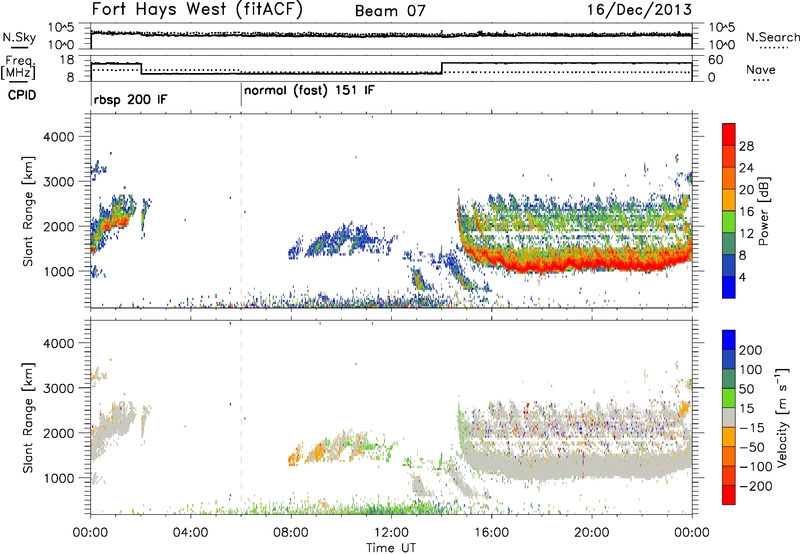Click the '20:00' time tick label

point(591,533)
